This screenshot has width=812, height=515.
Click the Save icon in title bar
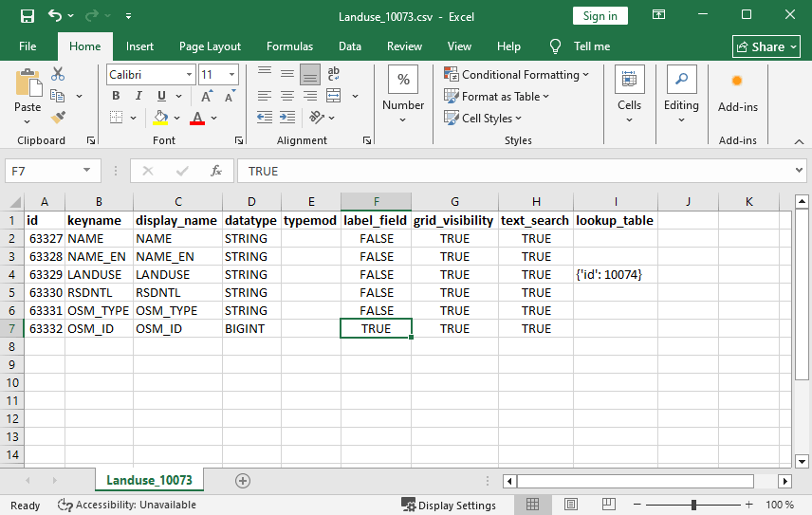27,16
